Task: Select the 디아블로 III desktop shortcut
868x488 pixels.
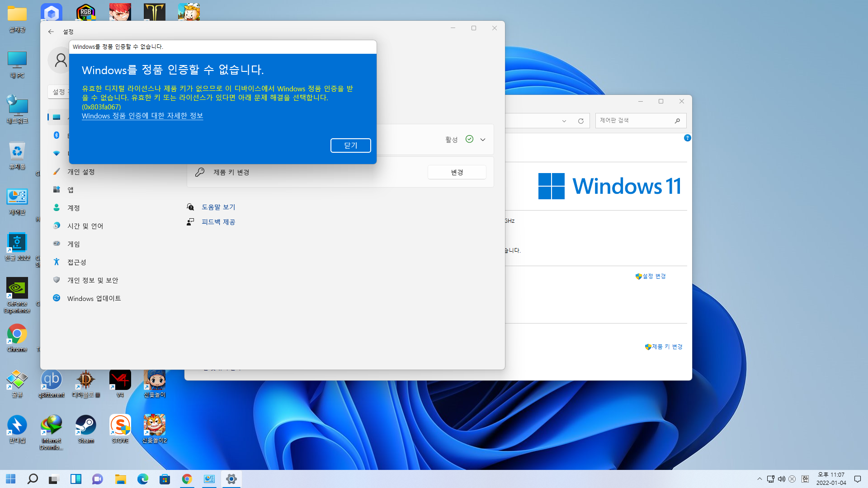Action: (86, 384)
